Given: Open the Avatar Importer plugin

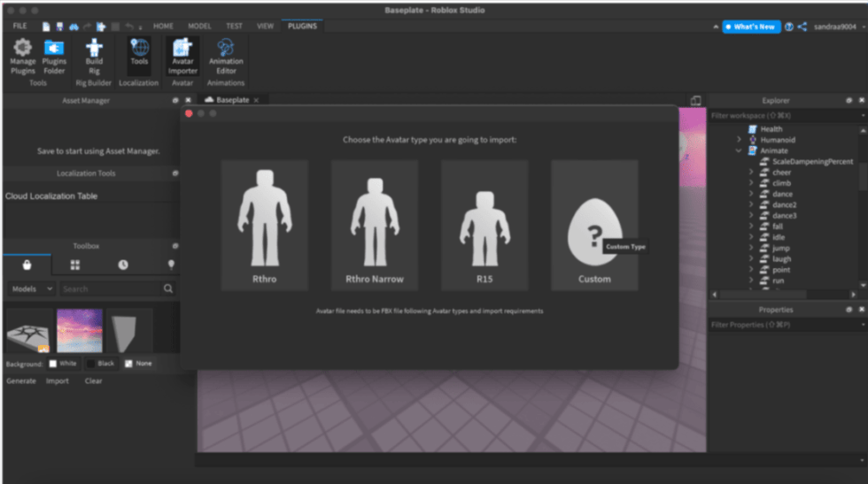Looking at the screenshot, I should coord(182,57).
